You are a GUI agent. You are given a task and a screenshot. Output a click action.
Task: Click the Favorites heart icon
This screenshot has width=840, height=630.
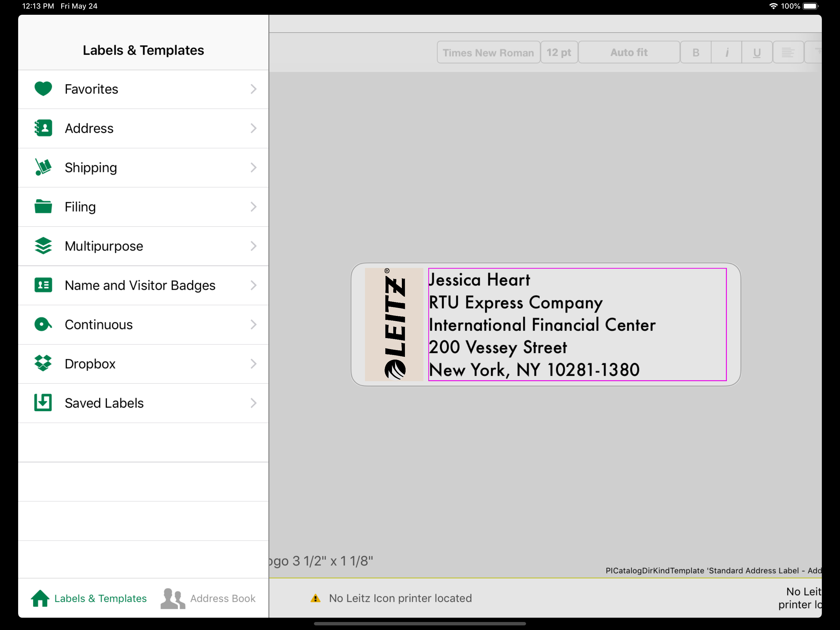click(43, 89)
